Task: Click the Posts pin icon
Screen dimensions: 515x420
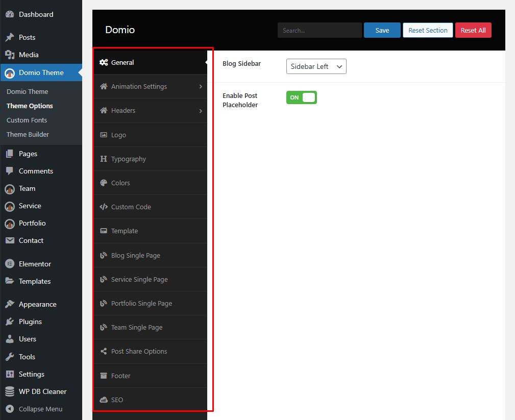Action: coord(10,37)
